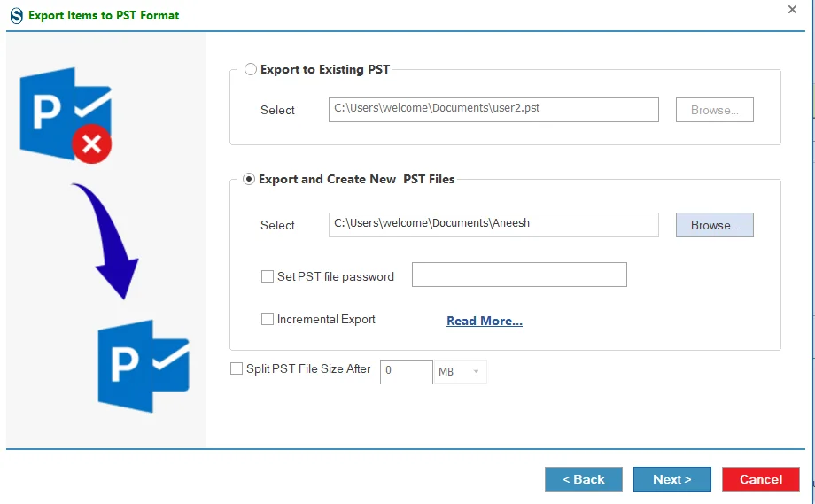This screenshot has width=815, height=504.
Task: Proceed with the Next button
Action: [x=672, y=479]
